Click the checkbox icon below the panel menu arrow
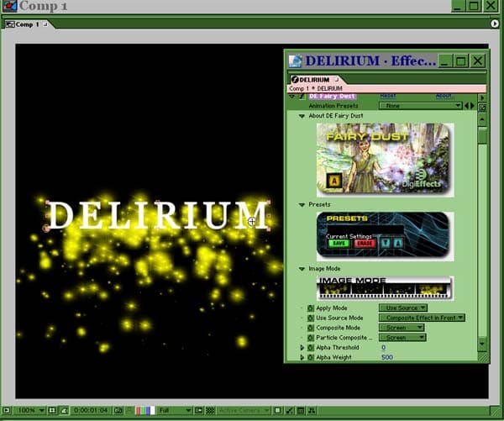The width and height of the screenshot is (504, 421). click(482, 108)
